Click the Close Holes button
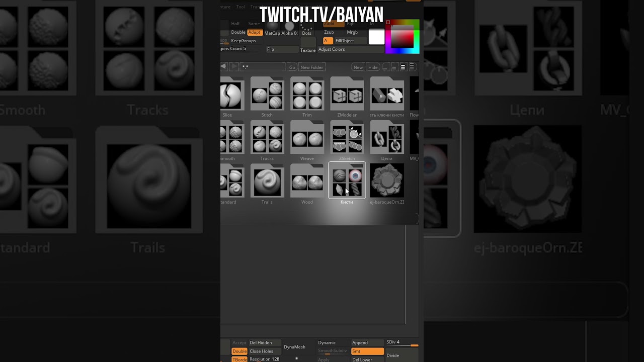644x362 pixels. pos(265,351)
